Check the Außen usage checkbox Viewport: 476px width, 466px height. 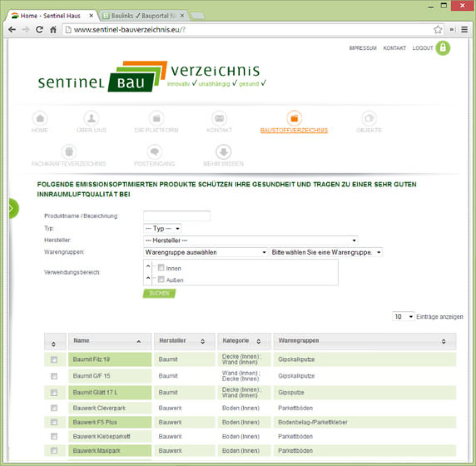pyautogui.click(x=161, y=279)
